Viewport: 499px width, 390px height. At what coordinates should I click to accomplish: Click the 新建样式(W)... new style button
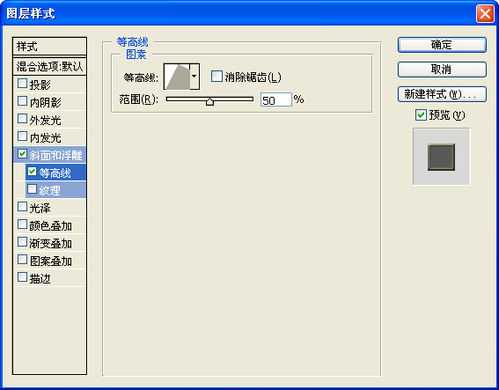[x=442, y=94]
